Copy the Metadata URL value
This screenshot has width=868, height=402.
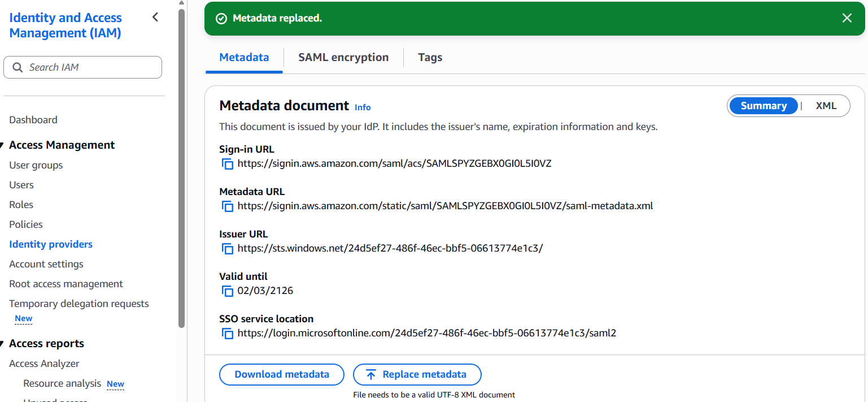[x=227, y=206]
